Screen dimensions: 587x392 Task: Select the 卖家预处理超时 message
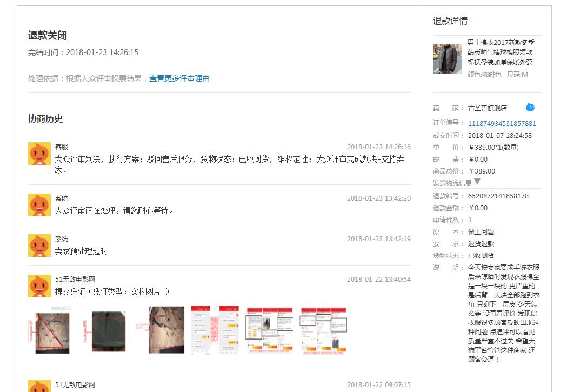(x=81, y=251)
